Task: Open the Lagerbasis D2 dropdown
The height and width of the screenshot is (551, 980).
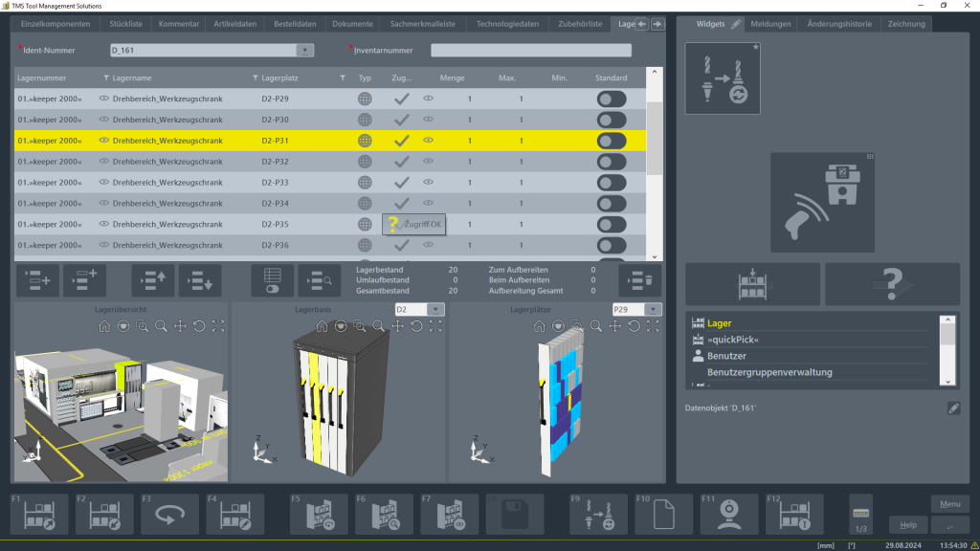Action: point(435,310)
